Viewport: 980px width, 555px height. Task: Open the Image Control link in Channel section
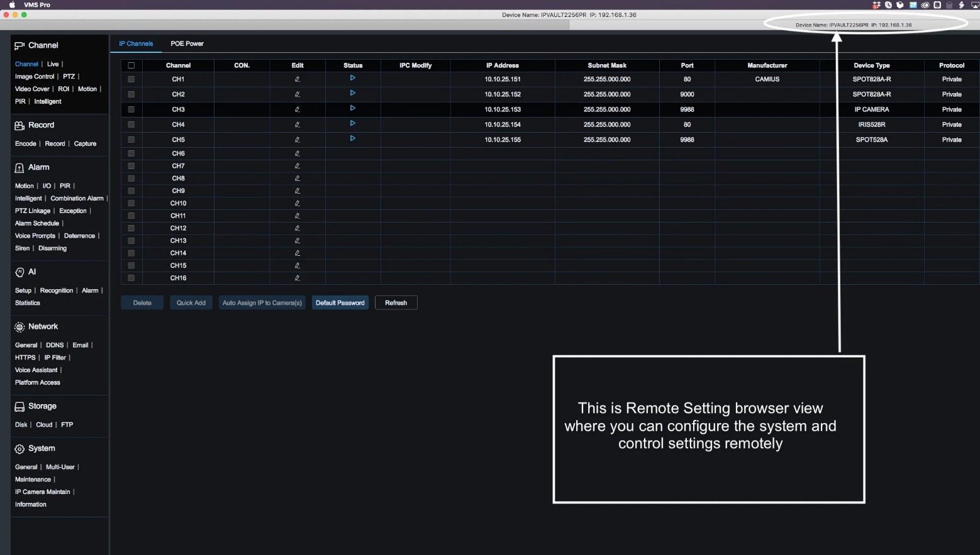click(35, 77)
